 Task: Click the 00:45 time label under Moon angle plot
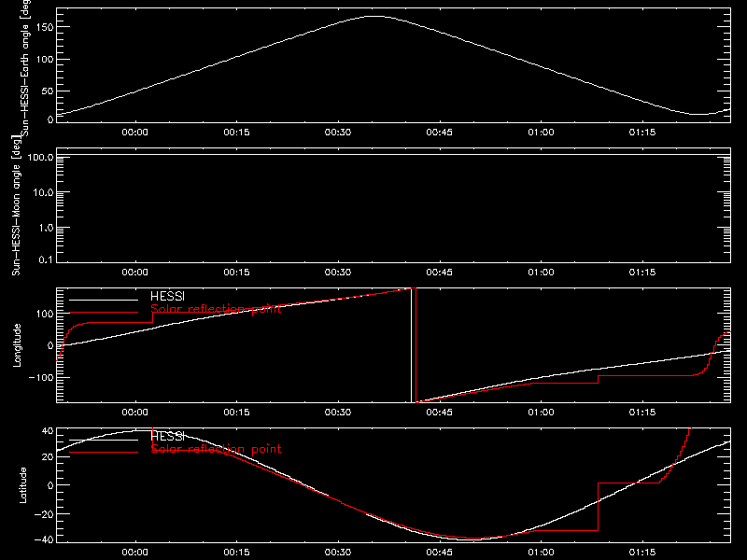coord(439,273)
